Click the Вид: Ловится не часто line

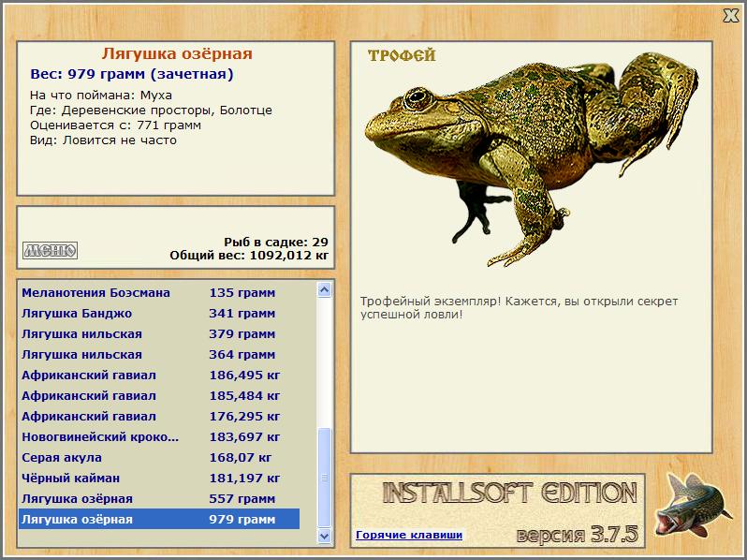pos(103,140)
